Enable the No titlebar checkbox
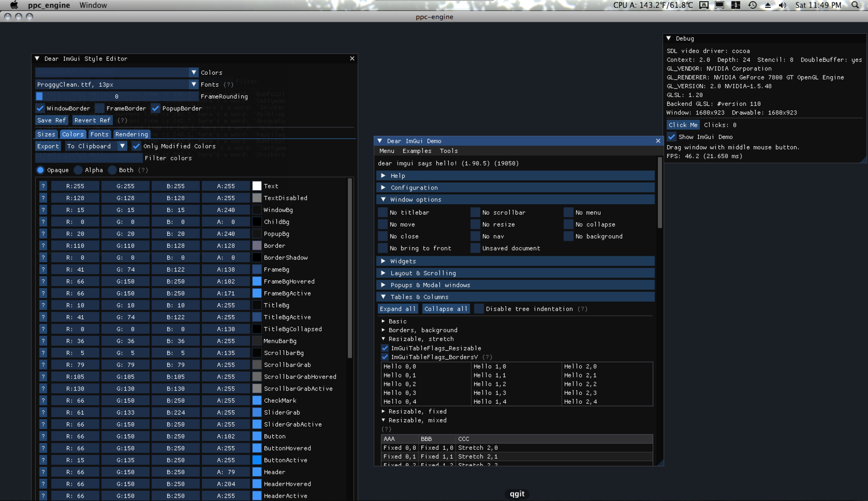The width and height of the screenshot is (868, 501). tap(383, 213)
